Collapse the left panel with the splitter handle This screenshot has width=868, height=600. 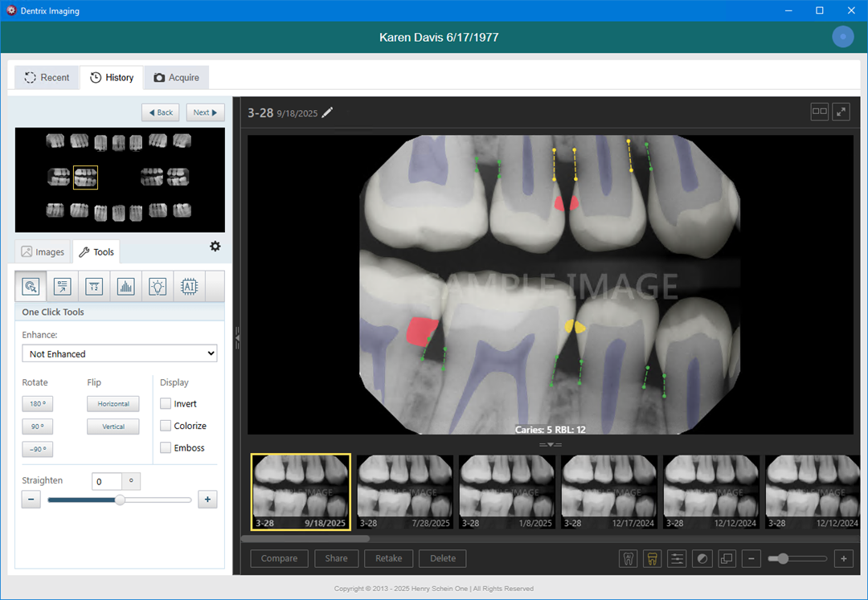pyautogui.click(x=237, y=339)
